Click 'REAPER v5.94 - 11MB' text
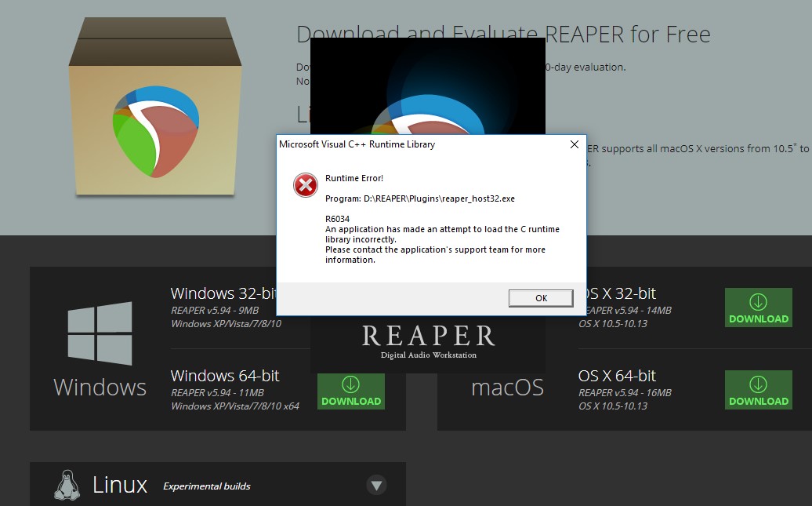This screenshot has height=506, width=812. [218, 393]
